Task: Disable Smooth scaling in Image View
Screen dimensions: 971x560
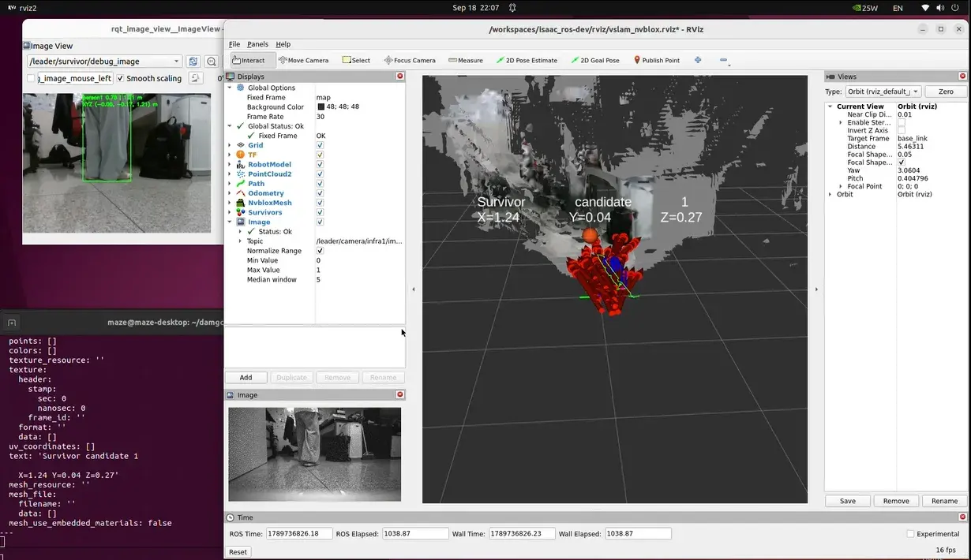Action: [x=120, y=78]
